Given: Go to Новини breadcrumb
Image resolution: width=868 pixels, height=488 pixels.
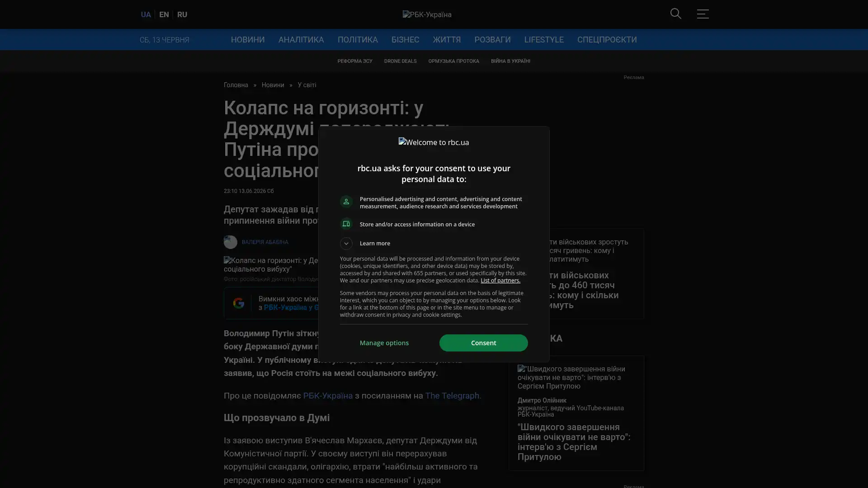Looking at the screenshot, I should (273, 85).
